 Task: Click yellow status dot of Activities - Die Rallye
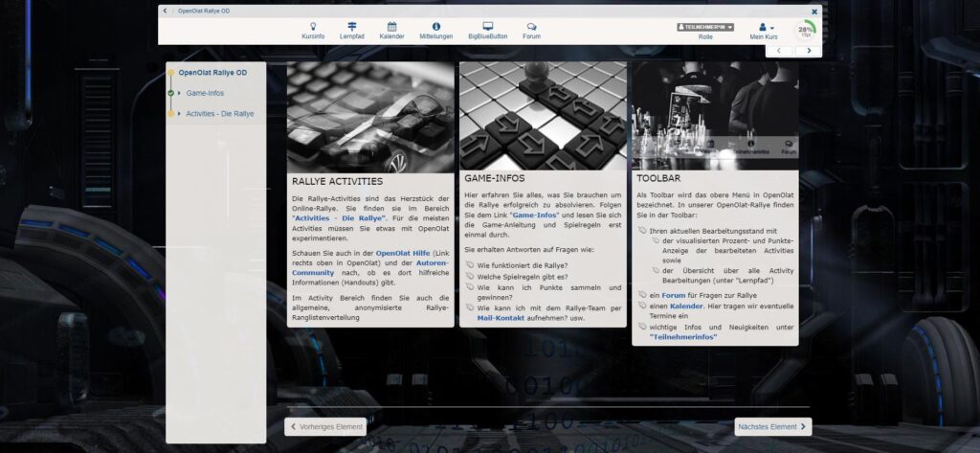pyautogui.click(x=170, y=114)
